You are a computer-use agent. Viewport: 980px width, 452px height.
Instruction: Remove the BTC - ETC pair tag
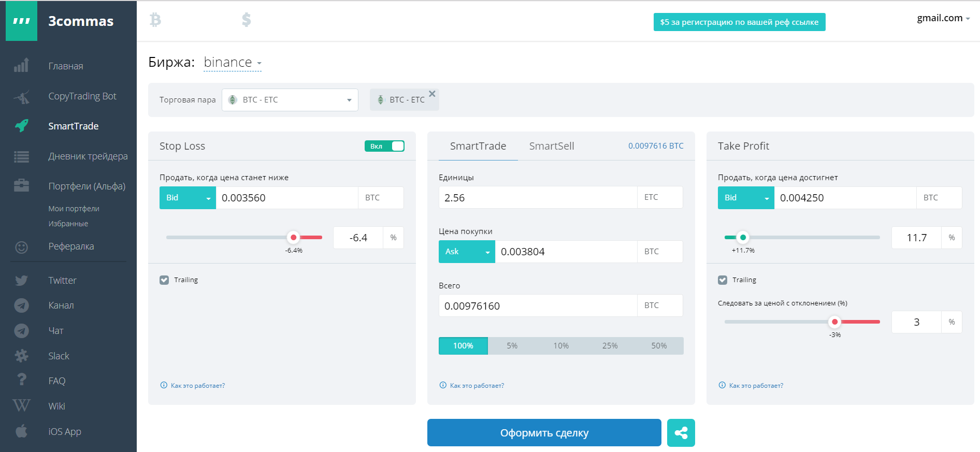point(432,94)
